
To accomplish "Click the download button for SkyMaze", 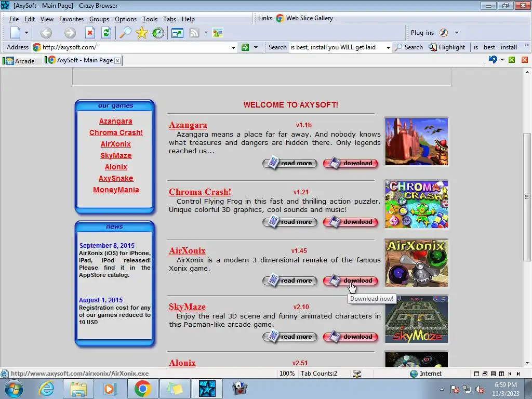I will click(351, 337).
